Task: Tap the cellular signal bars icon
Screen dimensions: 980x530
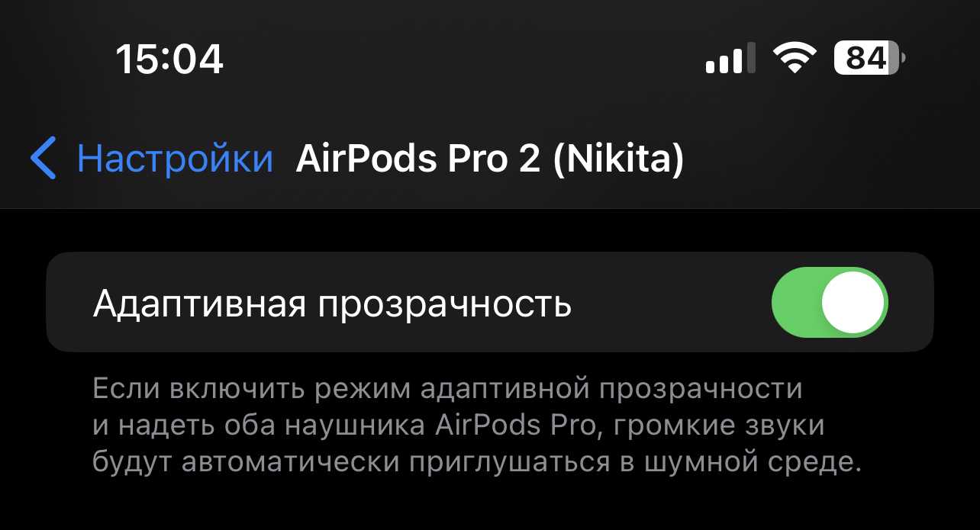Action: point(731,58)
